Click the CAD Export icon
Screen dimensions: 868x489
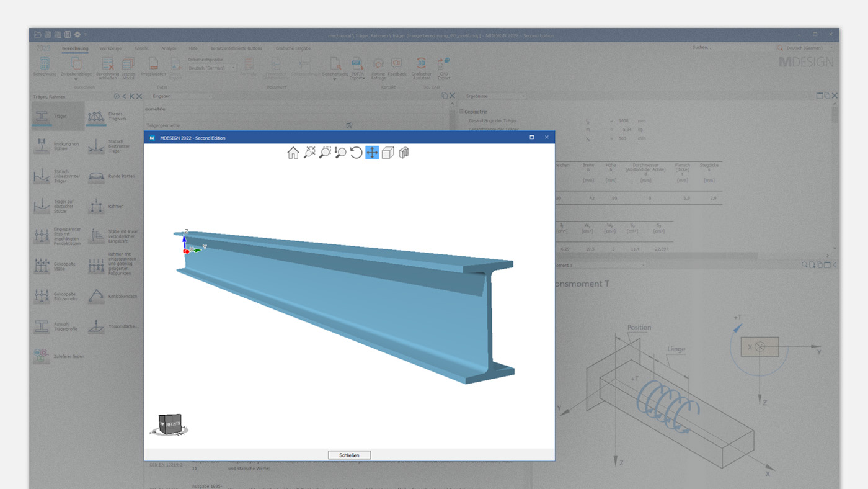[x=443, y=69]
